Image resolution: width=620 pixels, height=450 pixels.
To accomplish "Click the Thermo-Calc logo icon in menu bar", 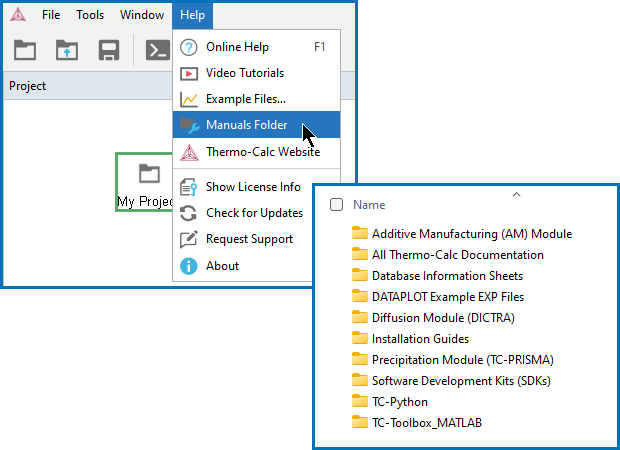I will tap(18, 15).
